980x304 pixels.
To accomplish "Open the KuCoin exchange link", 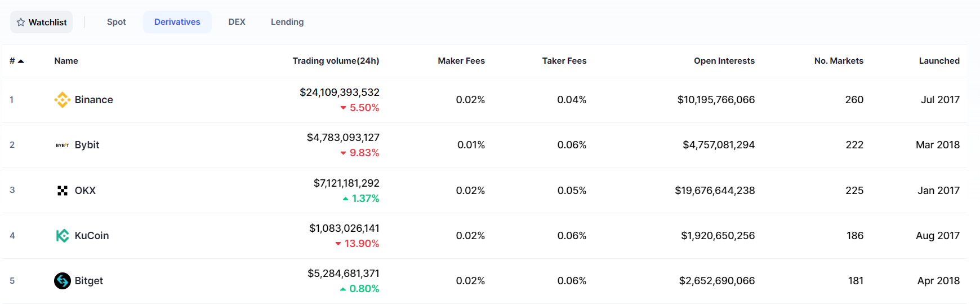I will click(x=92, y=236).
